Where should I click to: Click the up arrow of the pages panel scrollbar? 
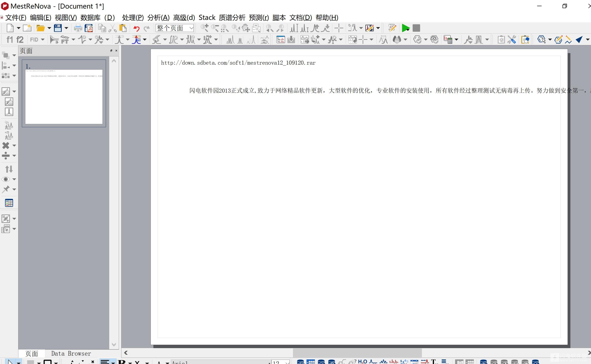coord(114,61)
